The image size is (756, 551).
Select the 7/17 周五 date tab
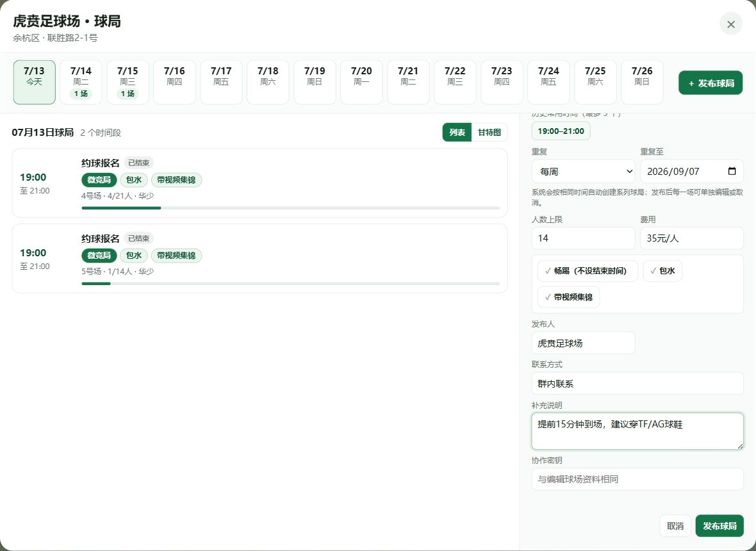(x=221, y=82)
